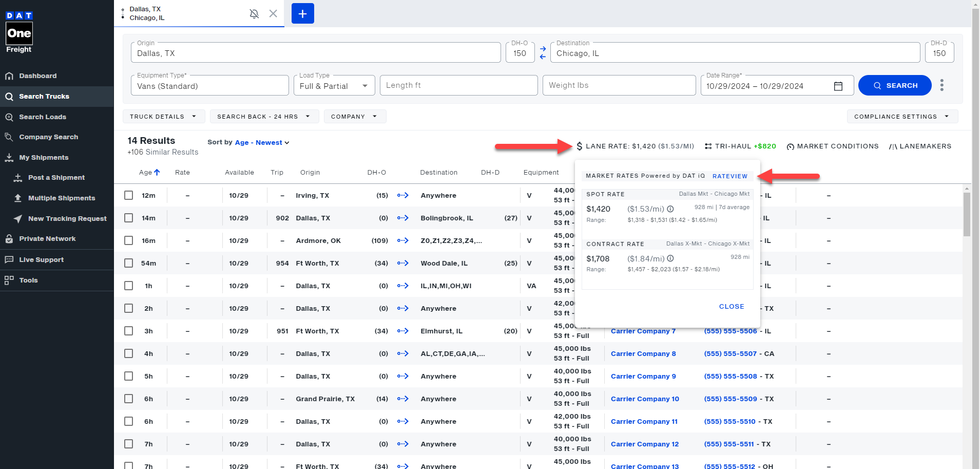Click the Length ft input field
Viewport: 980px width, 469px height.
(x=459, y=85)
